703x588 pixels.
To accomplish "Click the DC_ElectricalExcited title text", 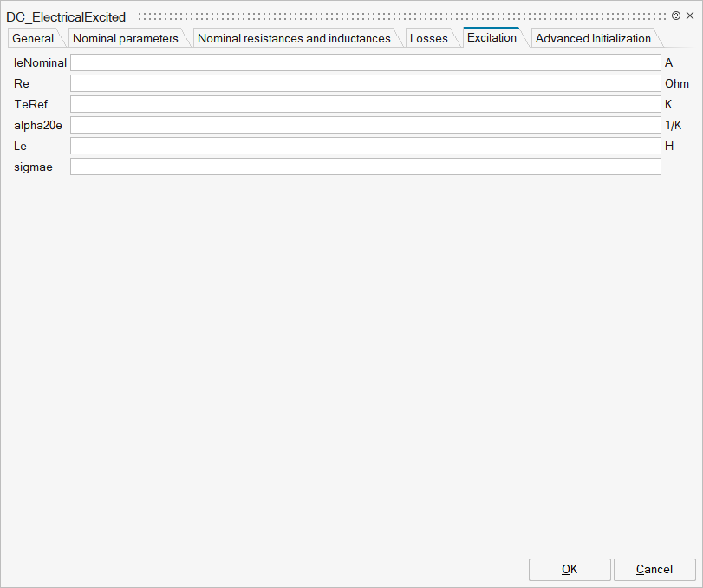I will pos(66,16).
